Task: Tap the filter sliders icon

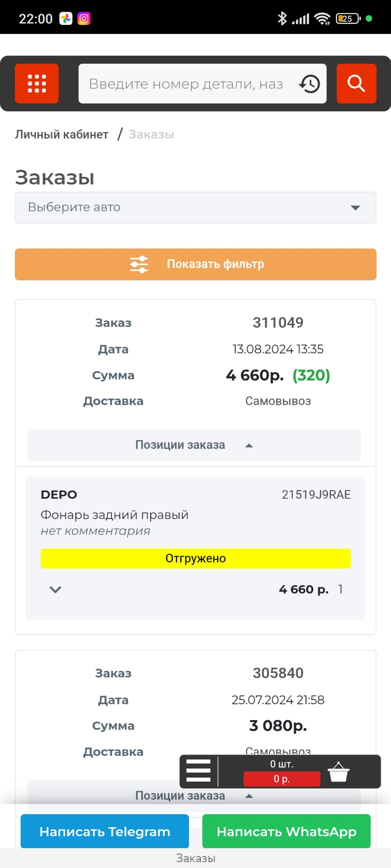Action: tap(139, 264)
